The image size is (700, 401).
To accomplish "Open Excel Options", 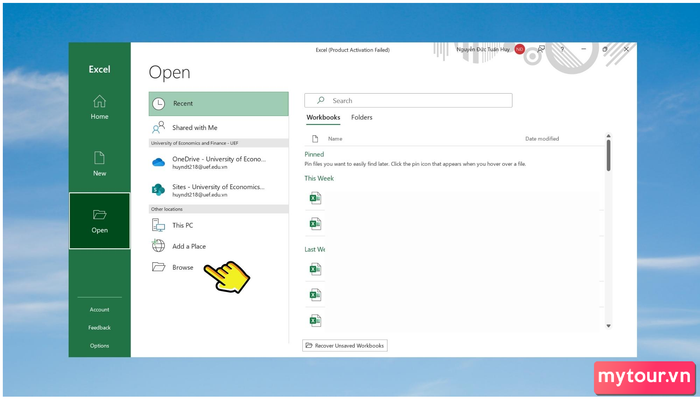I will coord(99,346).
